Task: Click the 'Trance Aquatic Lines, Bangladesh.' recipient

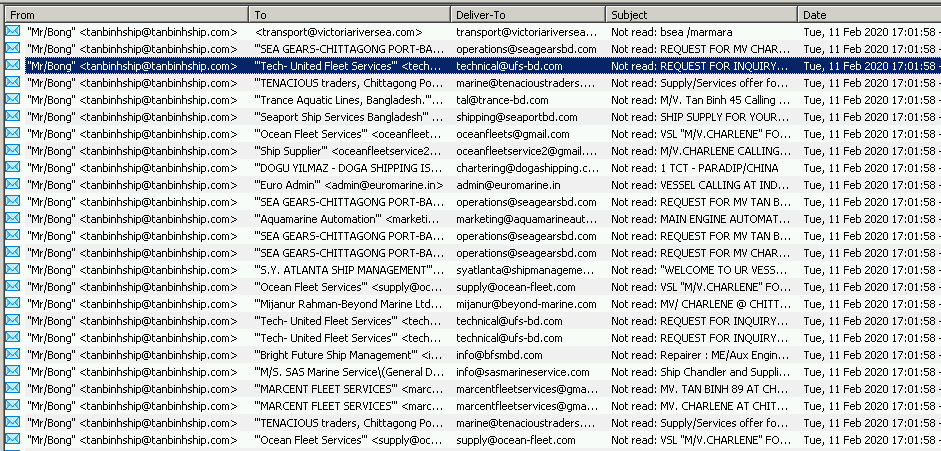Action: click(349, 100)
